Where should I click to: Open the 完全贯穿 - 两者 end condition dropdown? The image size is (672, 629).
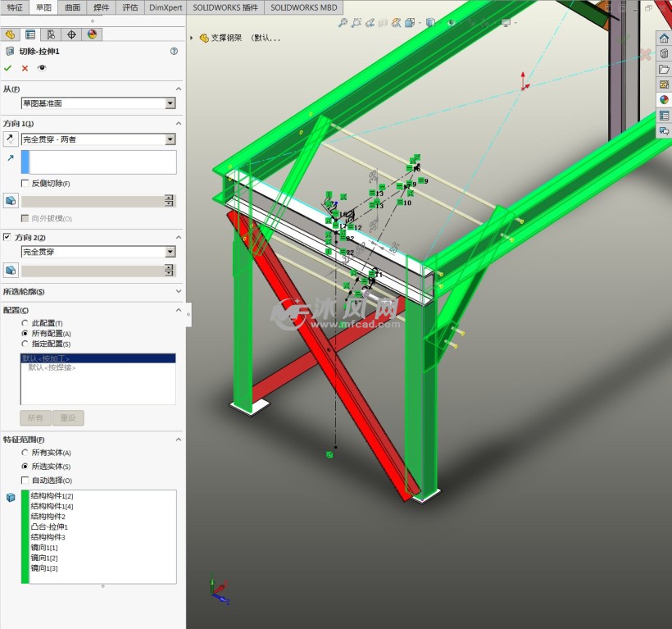point(170,139)
